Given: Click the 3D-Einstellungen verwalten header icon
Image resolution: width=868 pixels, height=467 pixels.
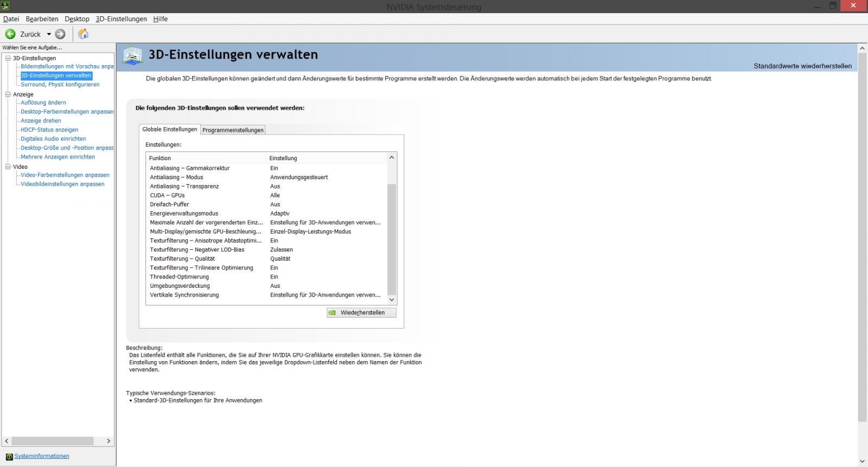Looking at the screenshot, I should pos(133,55).
